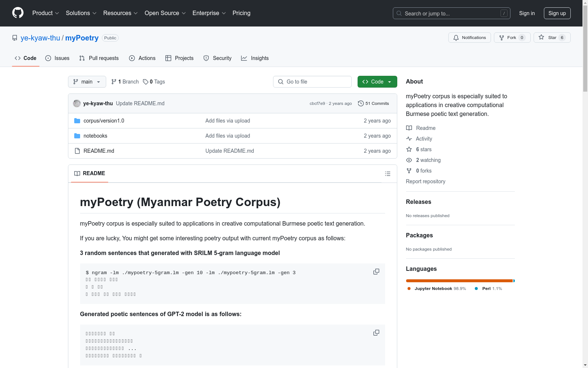
Task: Open the README outline list icon
Action: click(388, 174)
